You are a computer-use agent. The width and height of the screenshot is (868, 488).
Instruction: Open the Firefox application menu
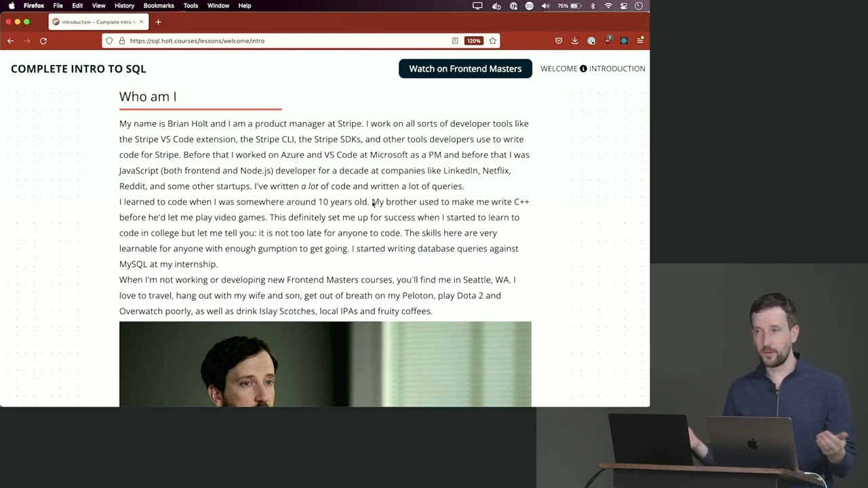(34, 5)
